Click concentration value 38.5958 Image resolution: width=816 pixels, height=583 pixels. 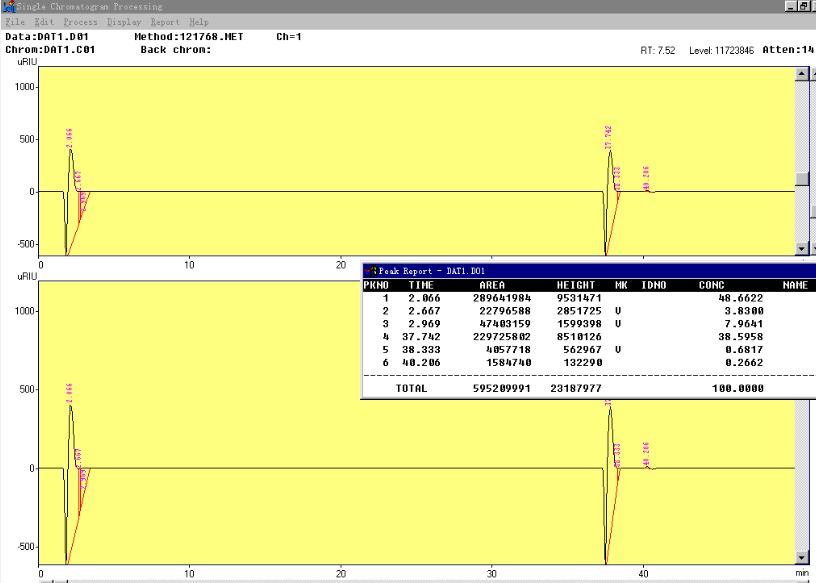click(x=741, y=337)
